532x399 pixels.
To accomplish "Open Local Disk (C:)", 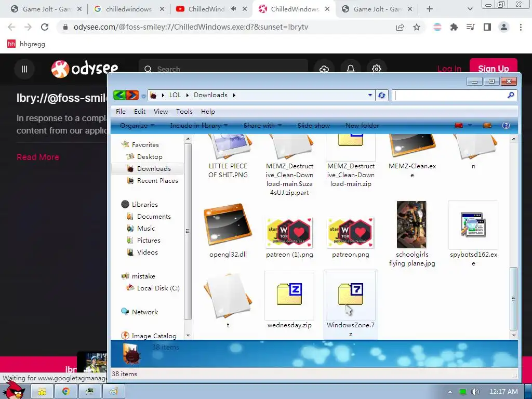I will point(158,288).
